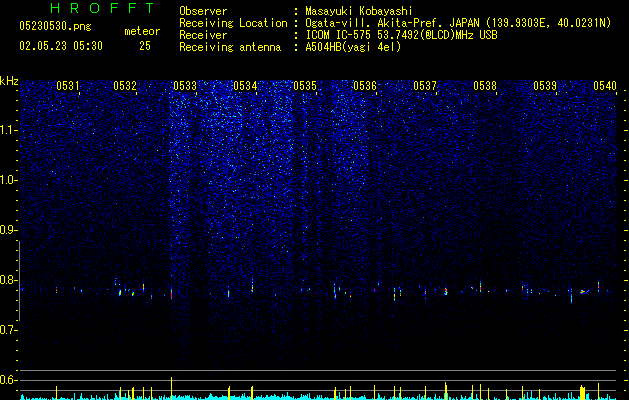Click the Ogata-vill. Akita-Pref. JAPAN coordinates text
The image size is (629, 400).
(458, 23)
